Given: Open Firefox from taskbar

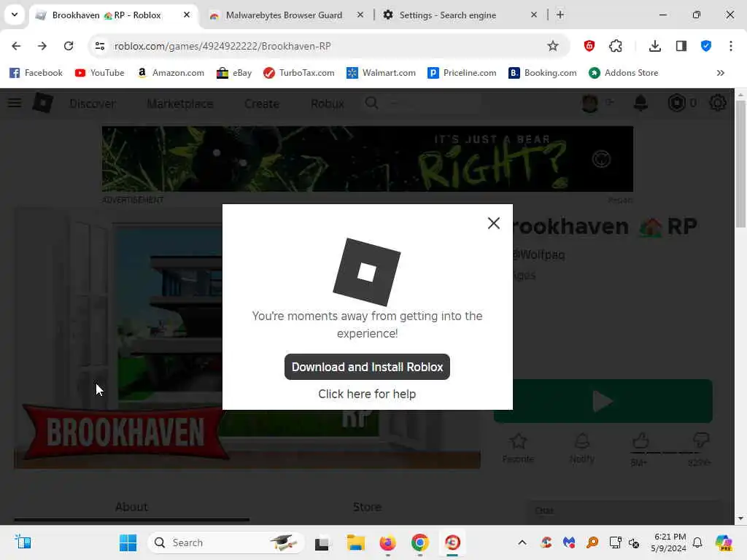Looking at the screenshot, I should [x=388, y=542].
